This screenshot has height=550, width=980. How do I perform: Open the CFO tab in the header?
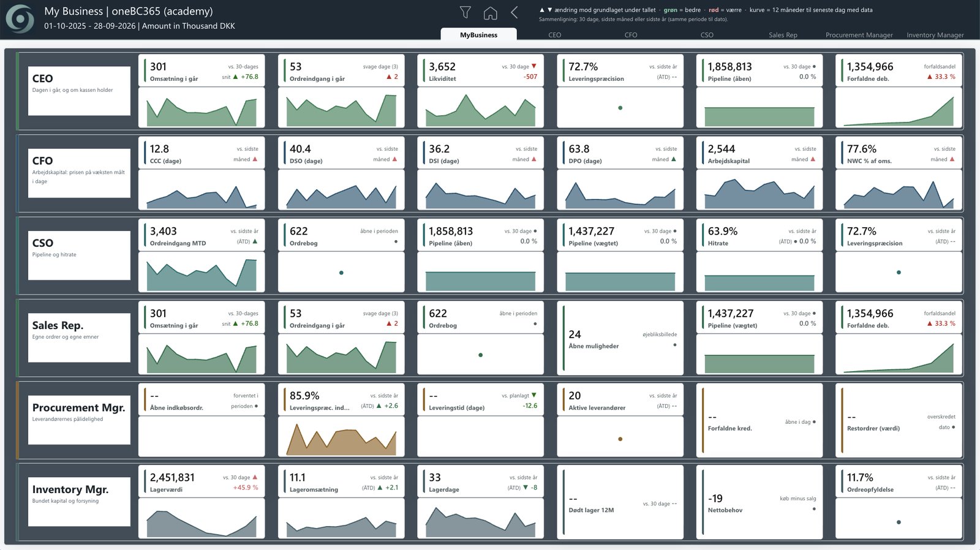(631, 35)
